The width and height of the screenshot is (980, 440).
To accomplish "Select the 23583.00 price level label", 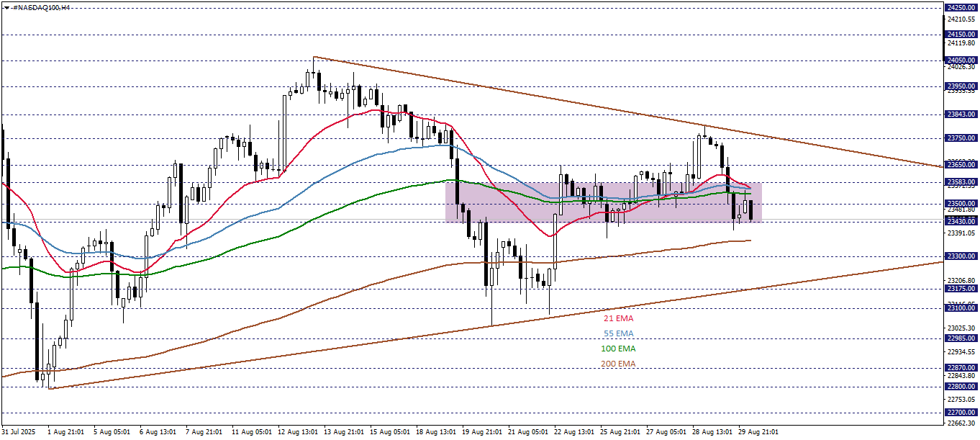I will (x=961, y=182).
